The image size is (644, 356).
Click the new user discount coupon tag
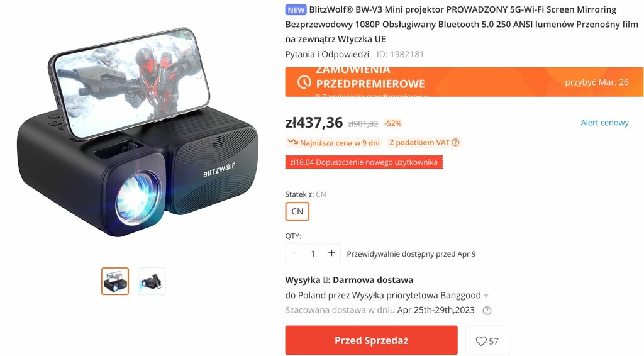364,162
